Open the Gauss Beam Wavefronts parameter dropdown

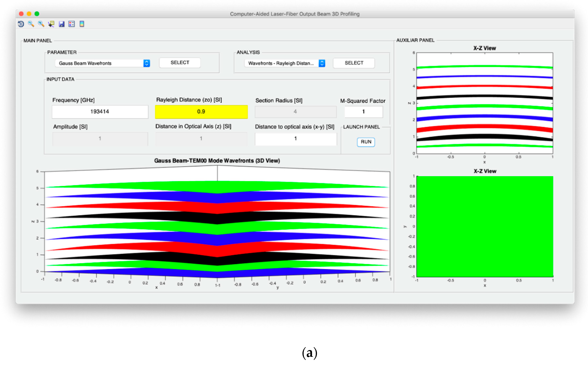point(146,63)
